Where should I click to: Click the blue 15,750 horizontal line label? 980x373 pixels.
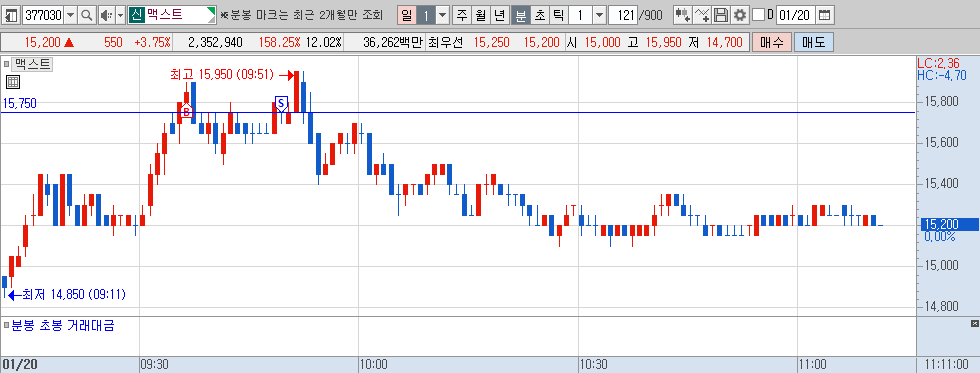[19, 104]
